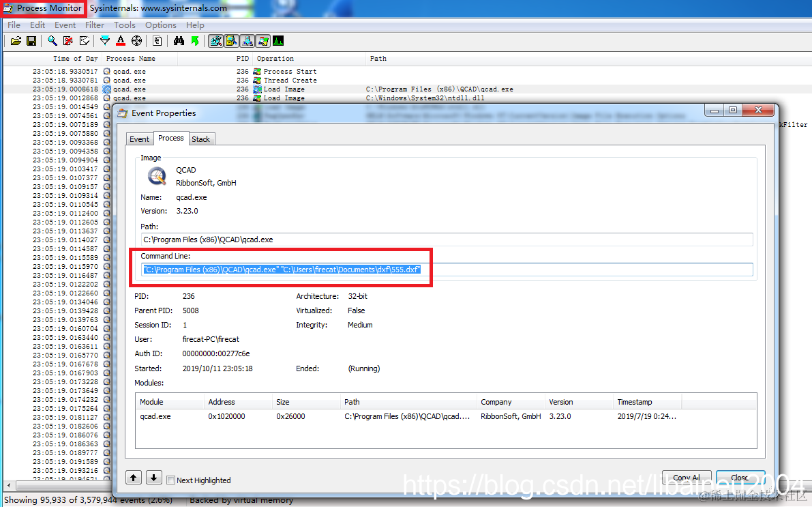Click the Process Monitor title bar icon
Viewport: 812px width, 507px height.
pos(7,8)
